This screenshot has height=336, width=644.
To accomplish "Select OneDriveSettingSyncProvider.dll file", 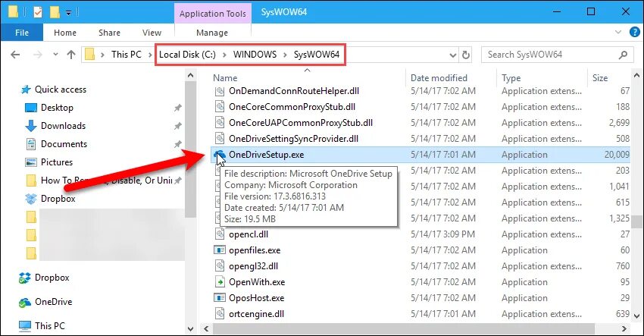I will (x=293, y=139).
